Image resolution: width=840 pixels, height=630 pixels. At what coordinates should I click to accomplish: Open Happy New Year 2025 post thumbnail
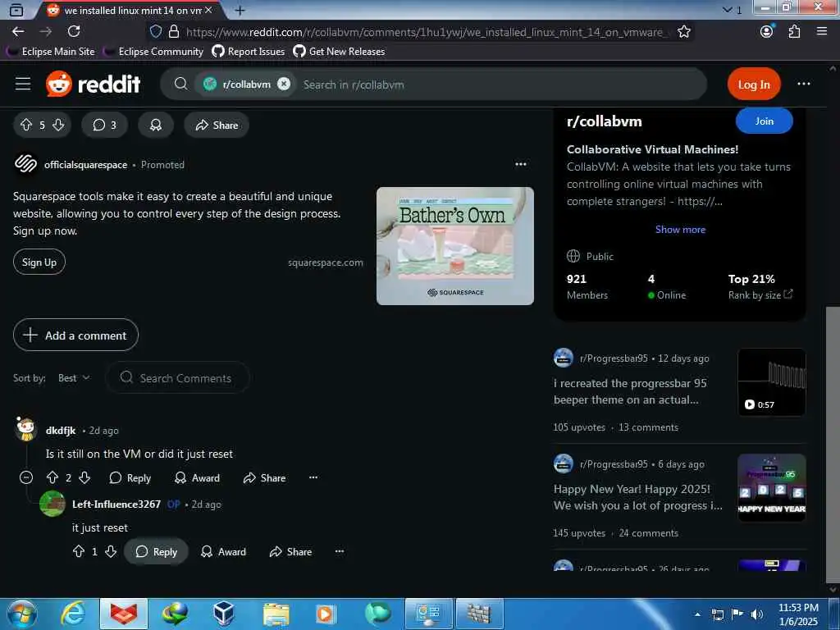pos(771,487)
